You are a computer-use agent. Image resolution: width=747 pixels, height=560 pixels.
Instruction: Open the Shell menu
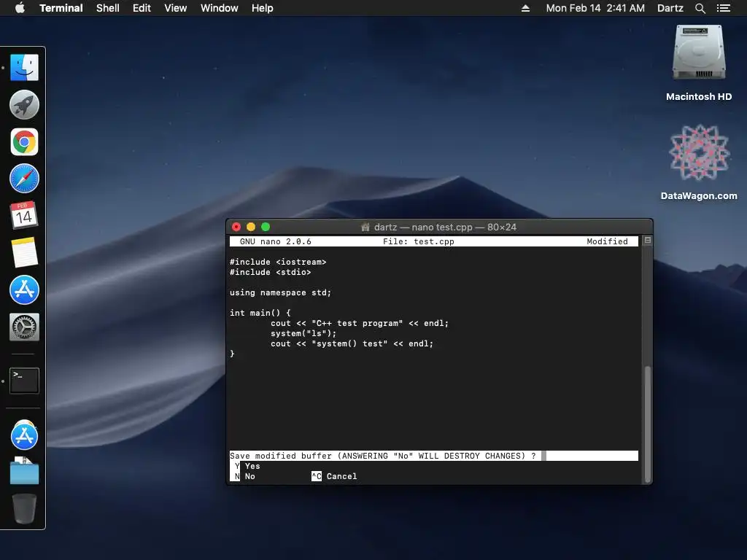pyautogui.click(x=108, y=8)
